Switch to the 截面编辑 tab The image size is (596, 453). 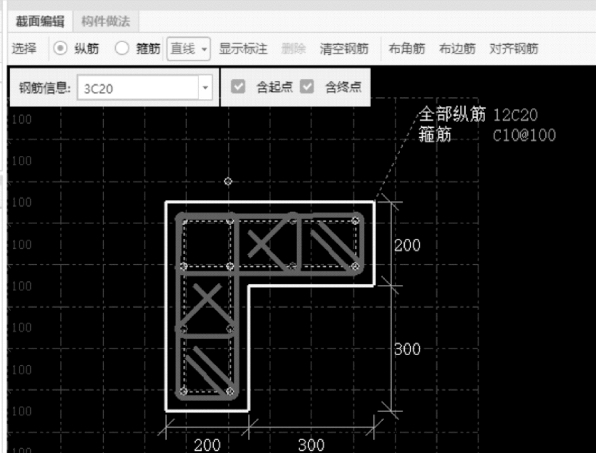pos(40,22)
